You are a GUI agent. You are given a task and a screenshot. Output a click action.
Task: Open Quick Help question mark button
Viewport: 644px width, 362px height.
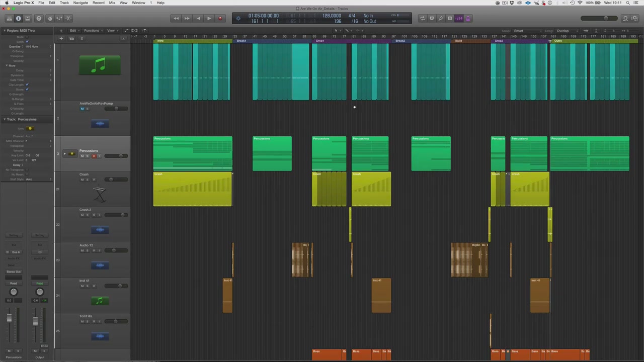[40, 19]
